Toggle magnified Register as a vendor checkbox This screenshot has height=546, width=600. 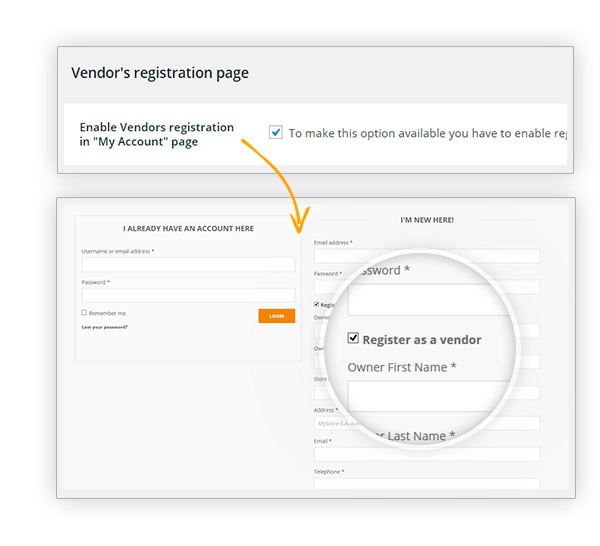pos(353,338)
